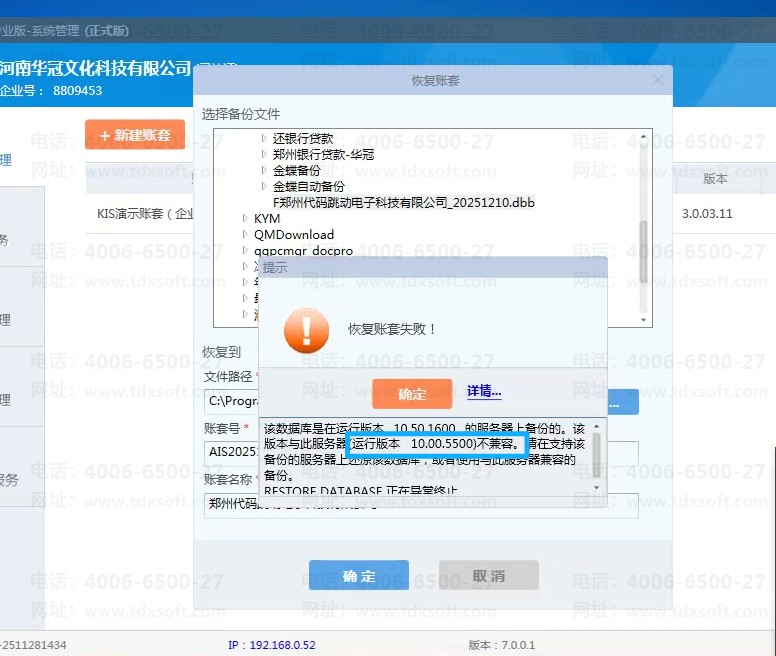Click the warning exclamation icon

tap(306, 329)
